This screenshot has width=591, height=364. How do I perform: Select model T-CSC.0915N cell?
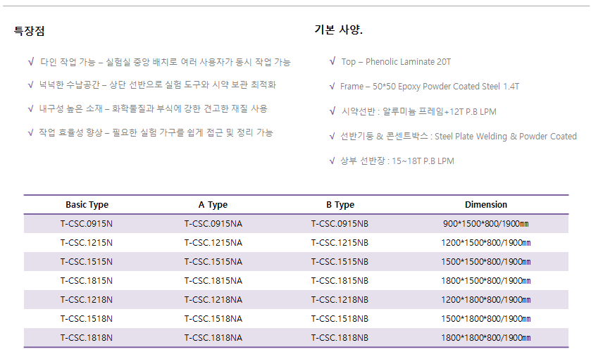(x=87, y=224)
